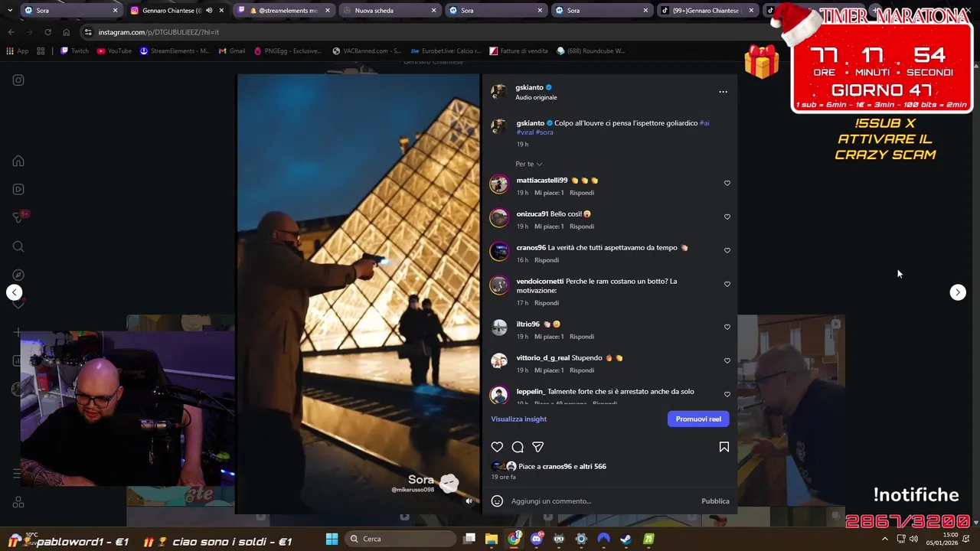This screenshot has width=980, height=551.
Task: Reply to vendoicornetti's comment
Action: click(x=547, y=303)
